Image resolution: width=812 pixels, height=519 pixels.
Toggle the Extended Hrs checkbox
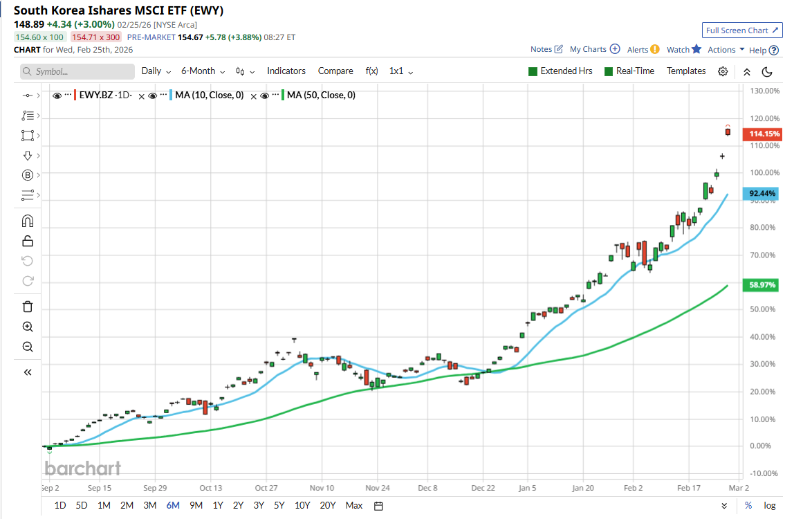pyautogui.click(x=533, y=71)
